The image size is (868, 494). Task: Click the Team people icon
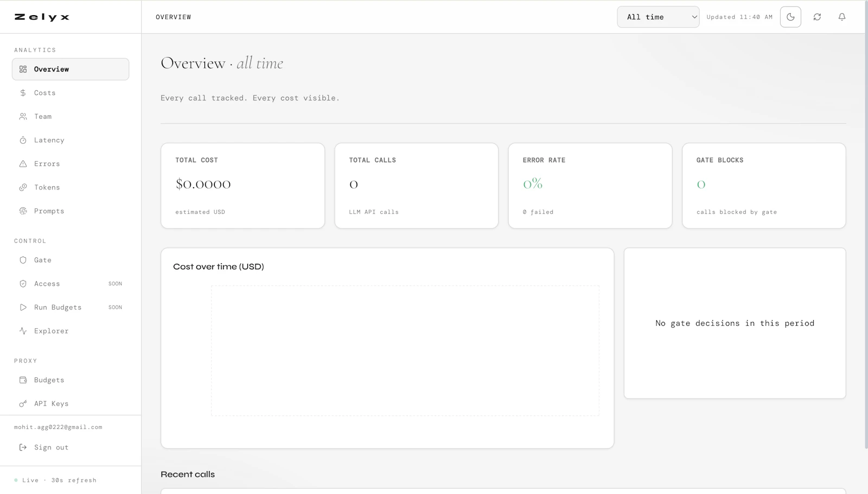click(23, 117)
